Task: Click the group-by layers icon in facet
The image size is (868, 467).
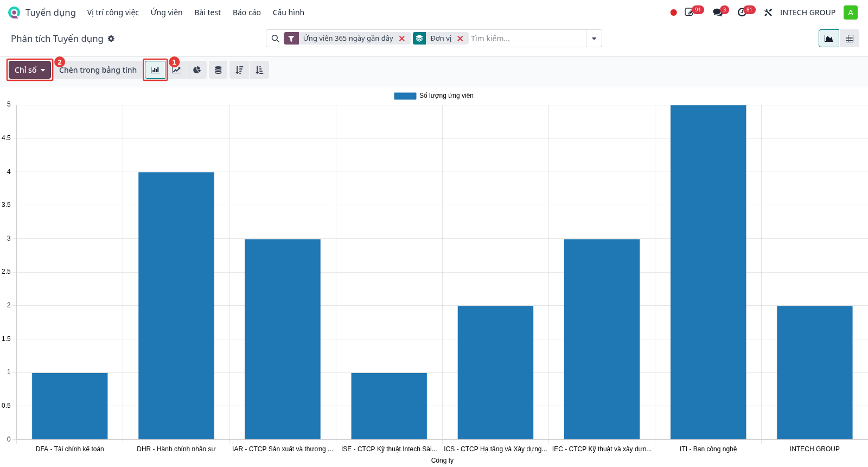Action: [x=419, y=39]
